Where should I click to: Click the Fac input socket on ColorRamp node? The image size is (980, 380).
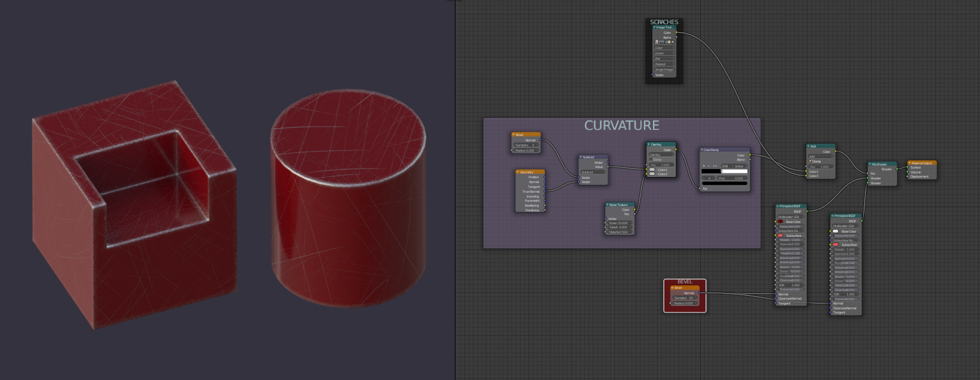699,188
